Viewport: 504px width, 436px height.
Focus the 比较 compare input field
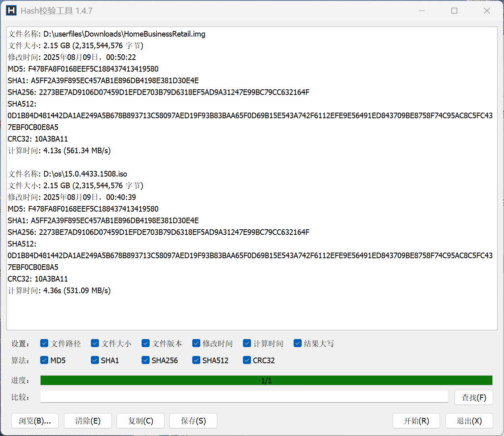(x=244, y=397)
